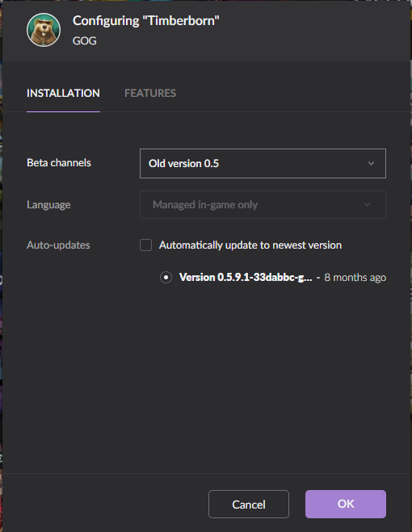
Task: Click the 'Auto-updates' field label
Action: [58, 245]
